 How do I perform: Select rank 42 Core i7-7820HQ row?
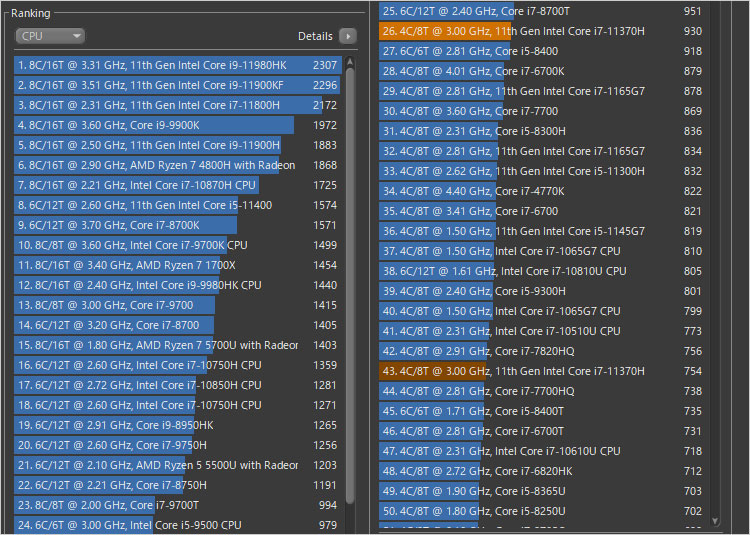tap(543, 351)
